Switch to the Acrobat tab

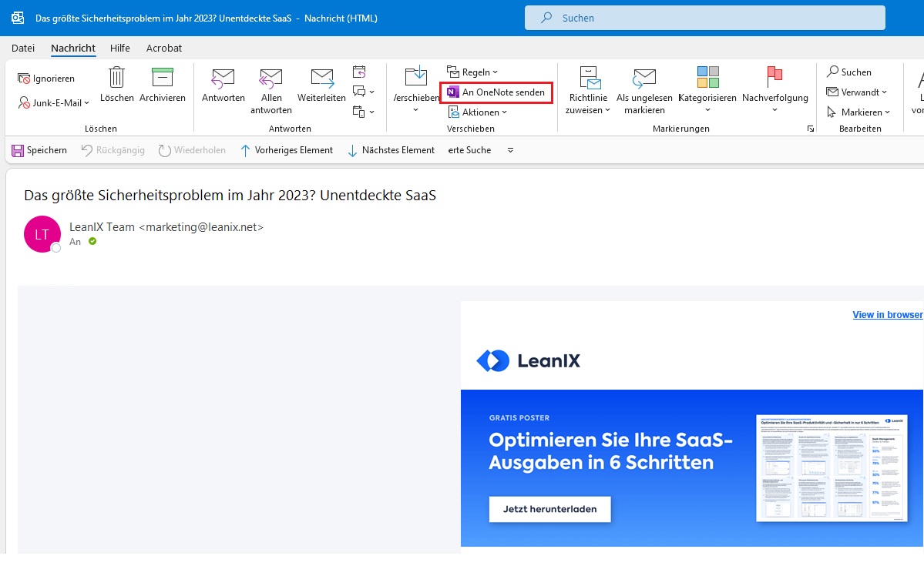(164, 49)
